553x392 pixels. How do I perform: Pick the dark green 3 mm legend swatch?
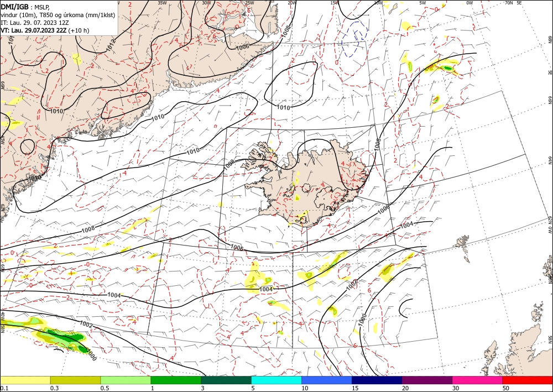pos(226,380)
